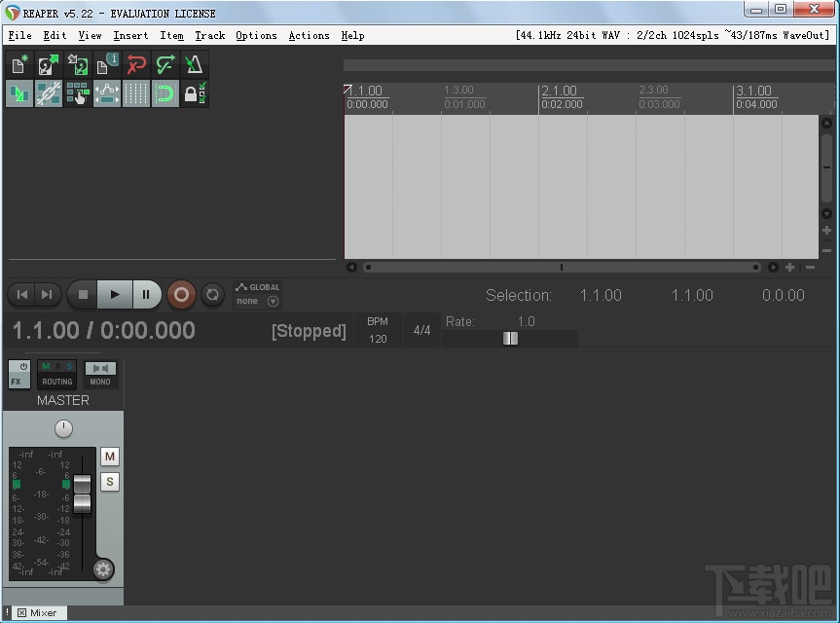Click the Save Project toolbar icon
The height and width of the screenshot is (623, 840).
click(78, 65)
